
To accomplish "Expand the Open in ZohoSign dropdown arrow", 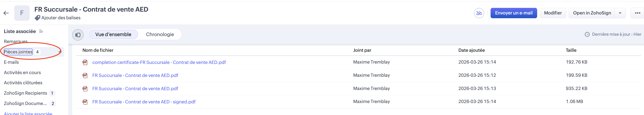I will 620,13.
